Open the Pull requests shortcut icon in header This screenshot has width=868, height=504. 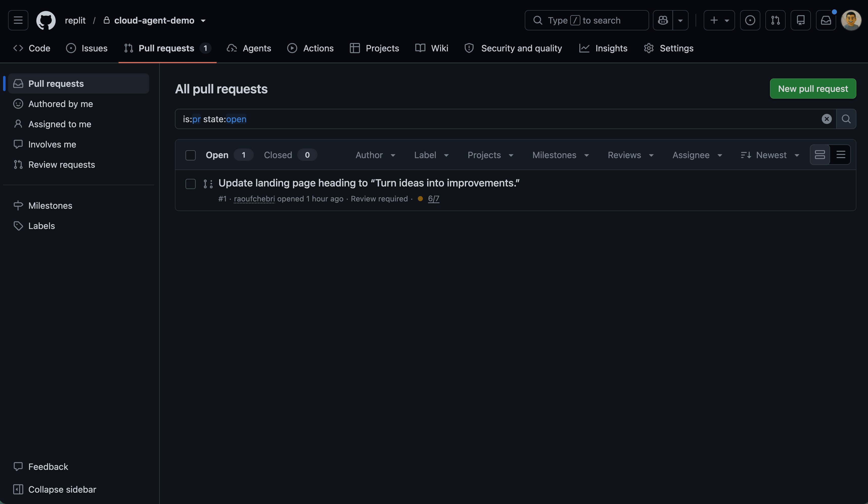coord(775,20)
